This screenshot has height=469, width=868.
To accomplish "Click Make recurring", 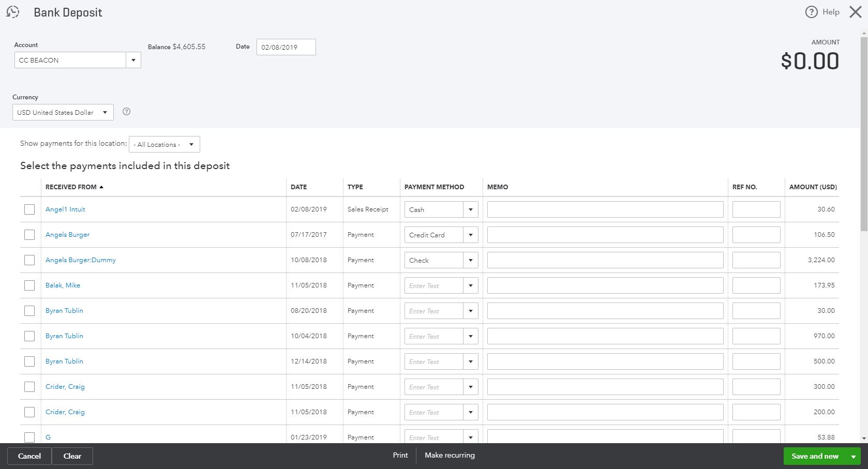I will click(450, 456).
